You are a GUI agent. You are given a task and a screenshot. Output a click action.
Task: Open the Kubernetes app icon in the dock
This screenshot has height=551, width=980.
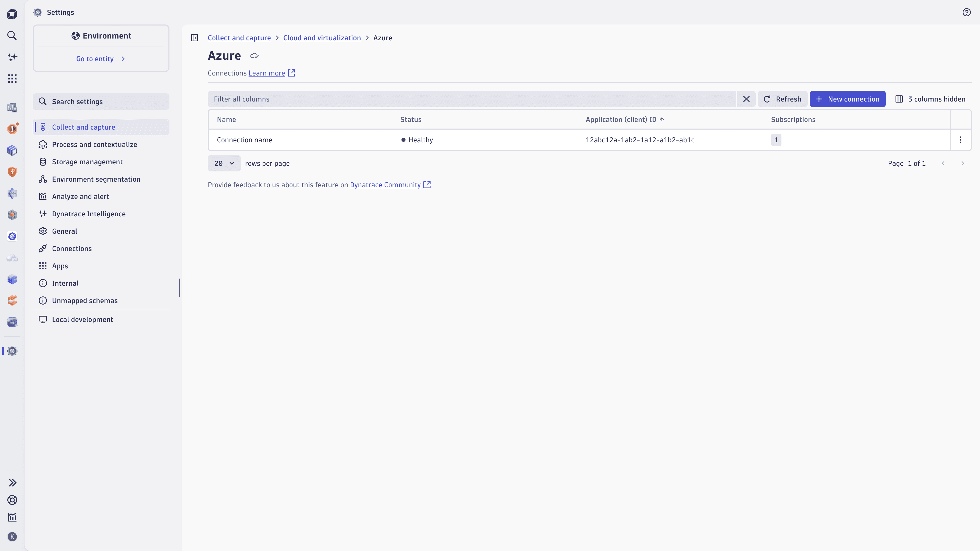pyautogui.click(x=12, y=236)
